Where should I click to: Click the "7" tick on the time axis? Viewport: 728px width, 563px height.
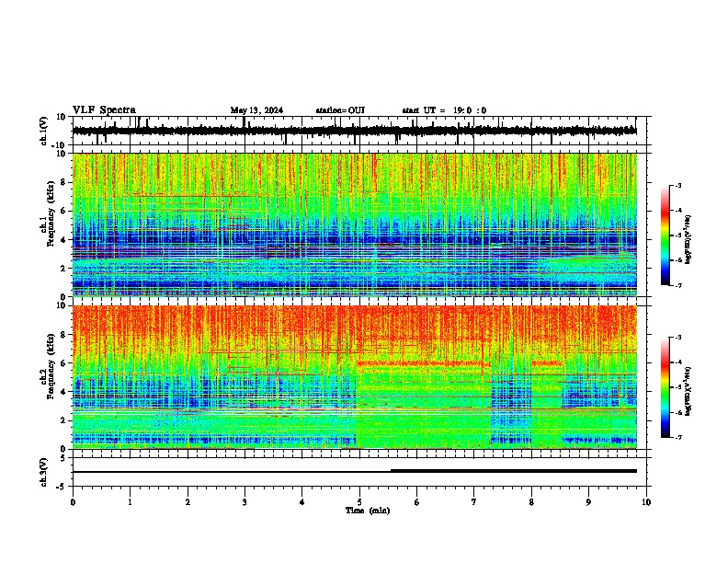coord(474,502)
